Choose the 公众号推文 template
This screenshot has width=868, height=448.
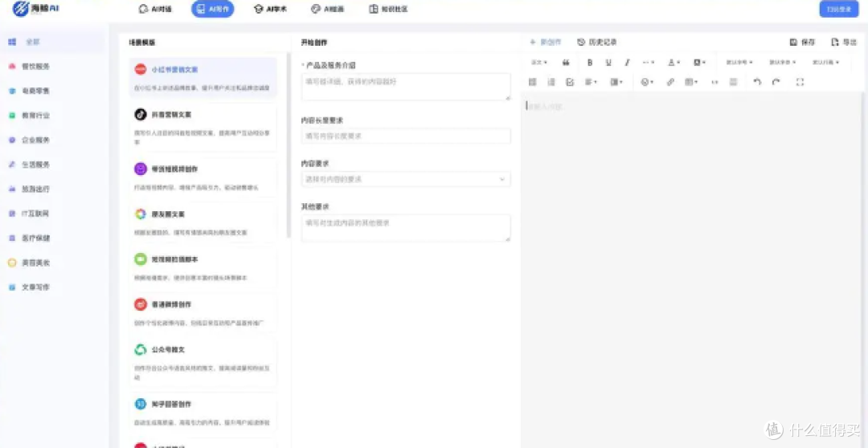coord(203,362)
